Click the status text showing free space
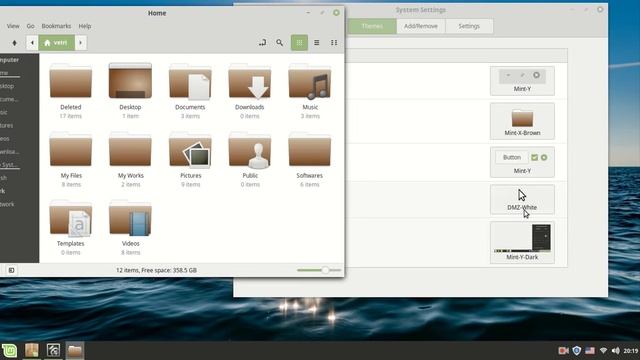The height and width of the screenshot is (360, 640). (x=156, y=270)
